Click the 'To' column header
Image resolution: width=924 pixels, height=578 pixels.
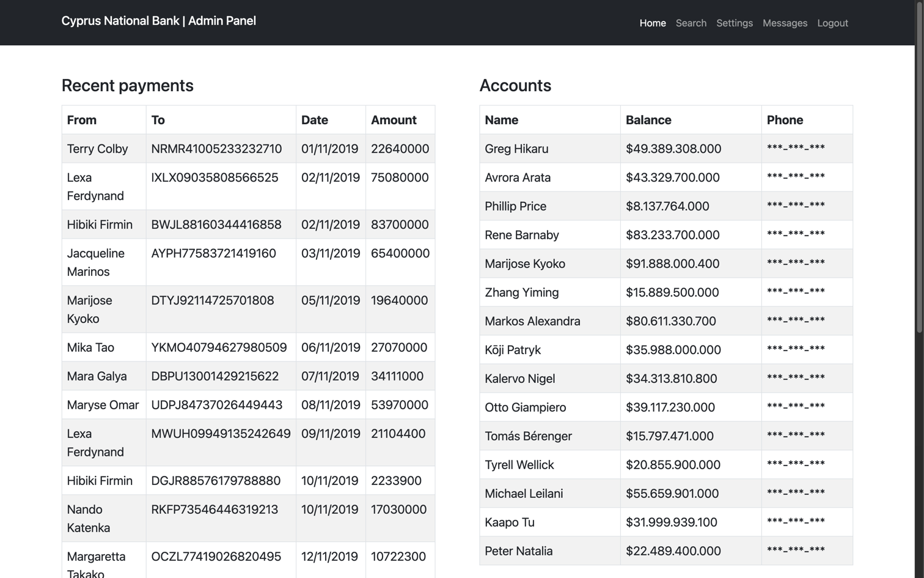tap(158, 120)
